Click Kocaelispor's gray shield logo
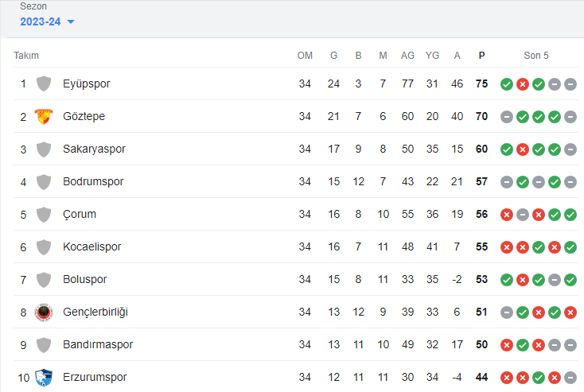This screenshot has width=584, height=392. click(44, 246)
